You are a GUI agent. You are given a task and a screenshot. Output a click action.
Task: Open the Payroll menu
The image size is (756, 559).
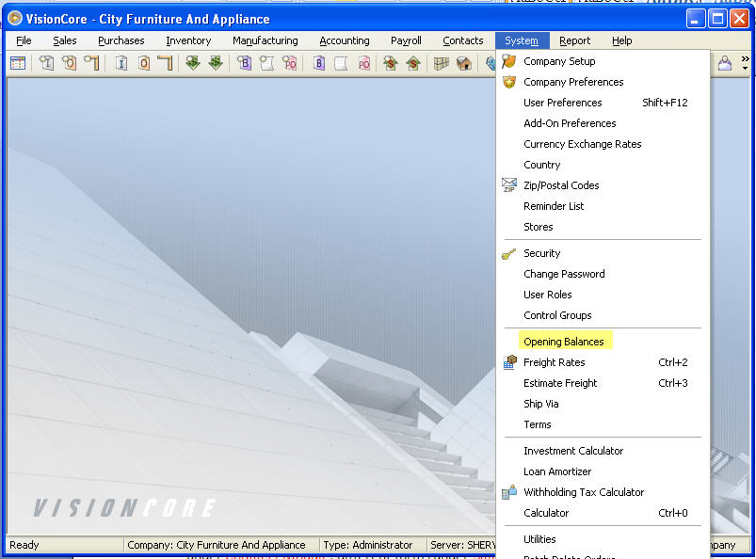coord(406,41)
